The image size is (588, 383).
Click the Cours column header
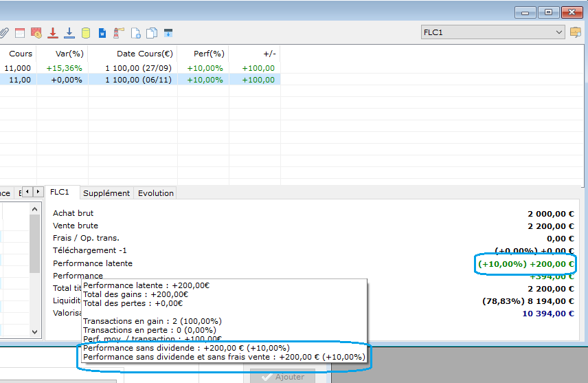(19, 54)
